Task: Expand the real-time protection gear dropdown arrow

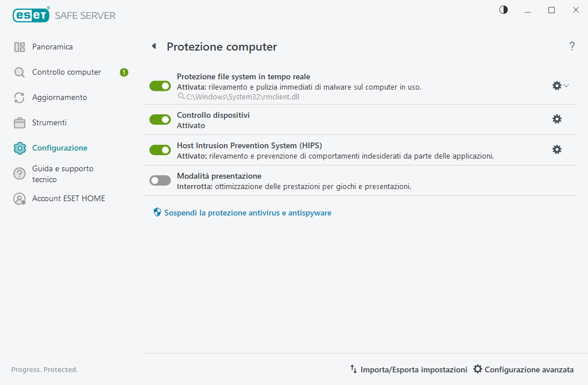Action: pos(566,85)
